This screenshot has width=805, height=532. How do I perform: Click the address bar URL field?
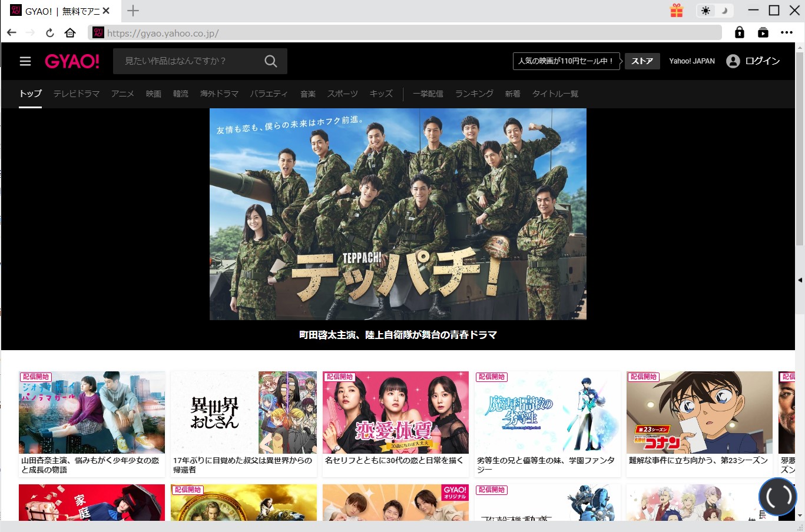[405, 33]
